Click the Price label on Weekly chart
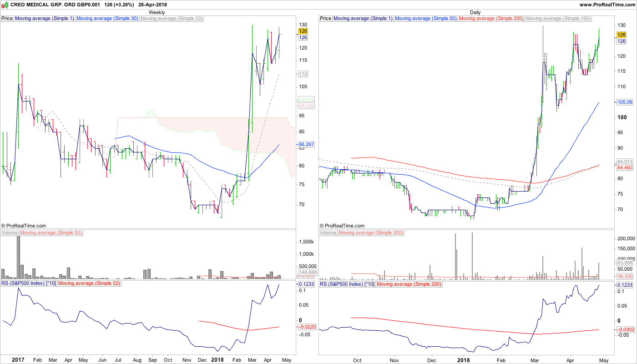This screenshot has height=364, width=637. (x=7, y=19)
